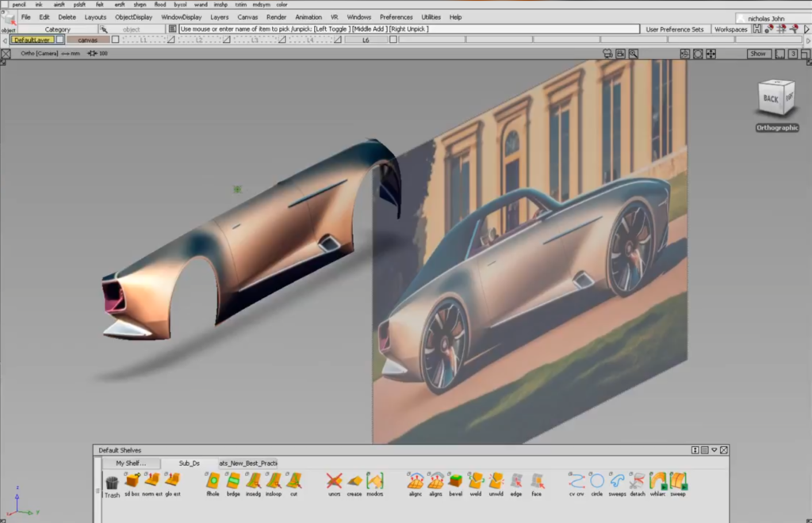Toggle the canvas layer visibility box
This screenshot has width=812, height=523.
(x=115, y=40)
